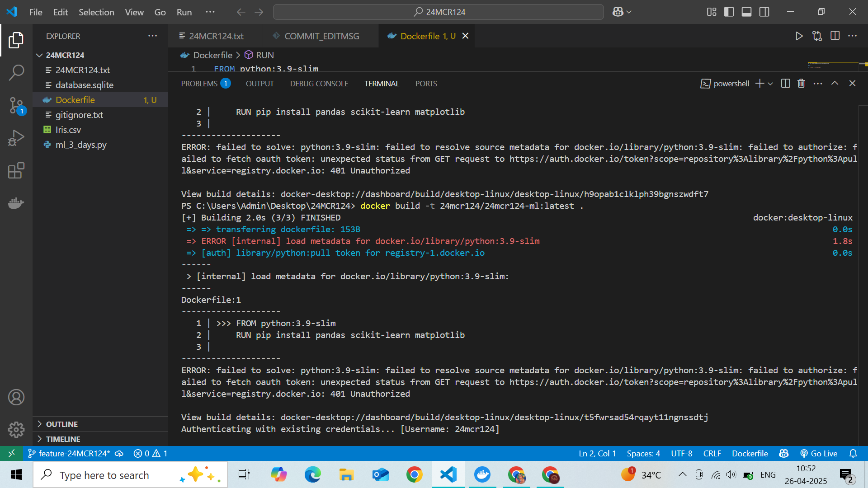Open Iris.csv in the explorer

pyautogui.click(x=100, y=130)
